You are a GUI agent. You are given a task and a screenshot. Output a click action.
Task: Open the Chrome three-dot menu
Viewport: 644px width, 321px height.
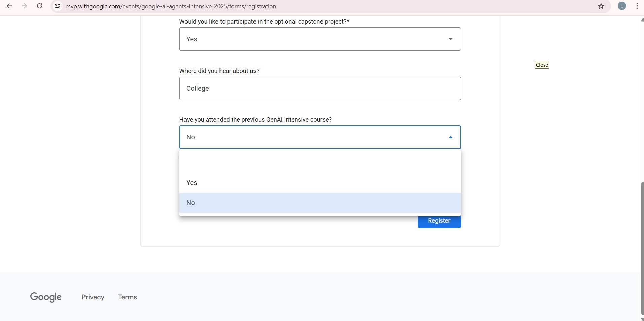pos(637,6)
